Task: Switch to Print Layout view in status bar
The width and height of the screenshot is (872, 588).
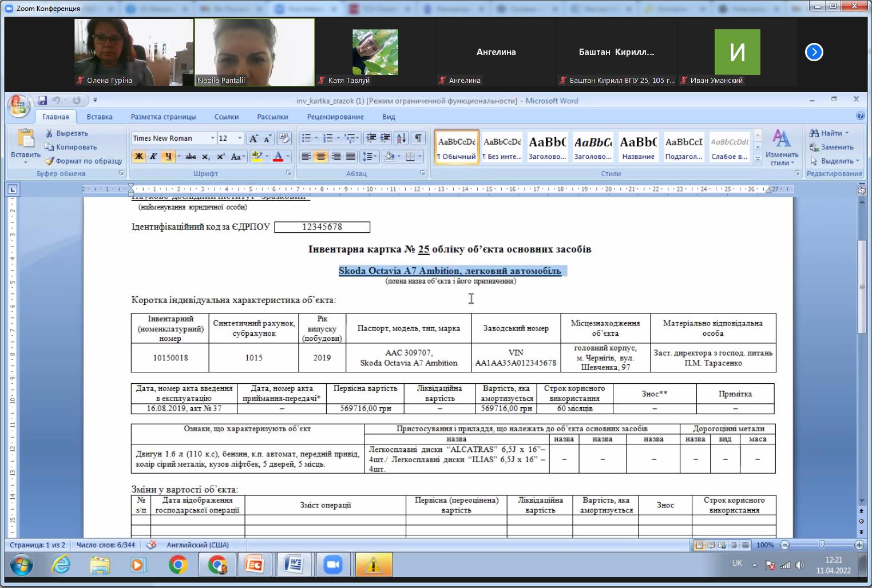Action: click(699, 545)
